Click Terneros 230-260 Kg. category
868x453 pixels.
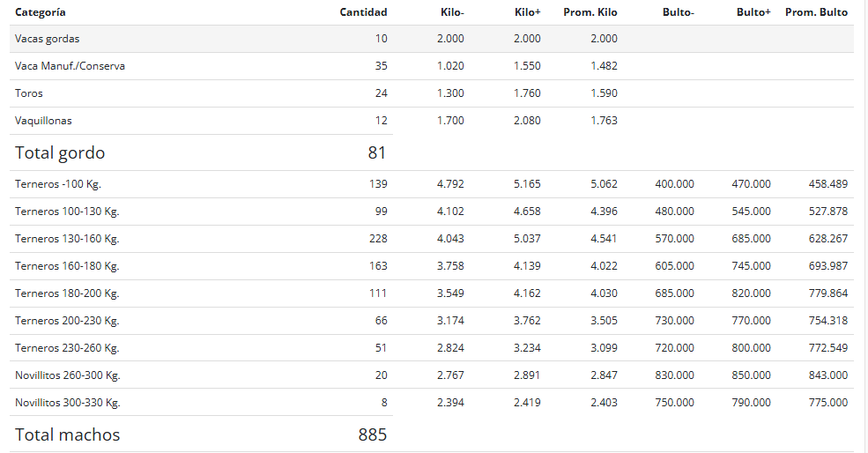pyautogui.click(x=67, y=348)
